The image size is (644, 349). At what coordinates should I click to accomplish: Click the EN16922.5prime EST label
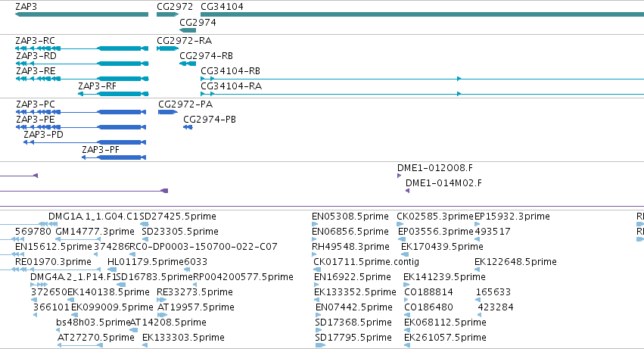click(x=353, y=278)
